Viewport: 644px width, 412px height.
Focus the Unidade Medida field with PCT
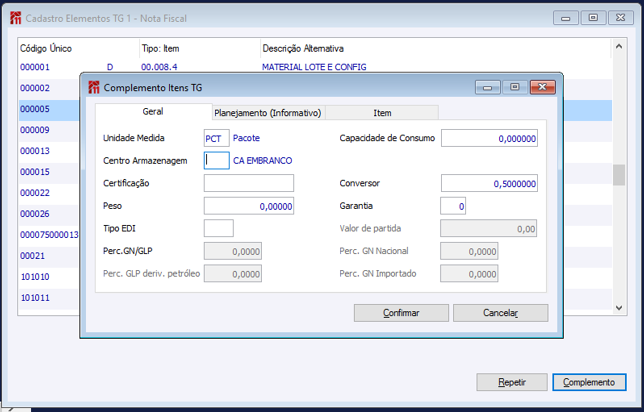pyautogui.click(x=216, y=138)
